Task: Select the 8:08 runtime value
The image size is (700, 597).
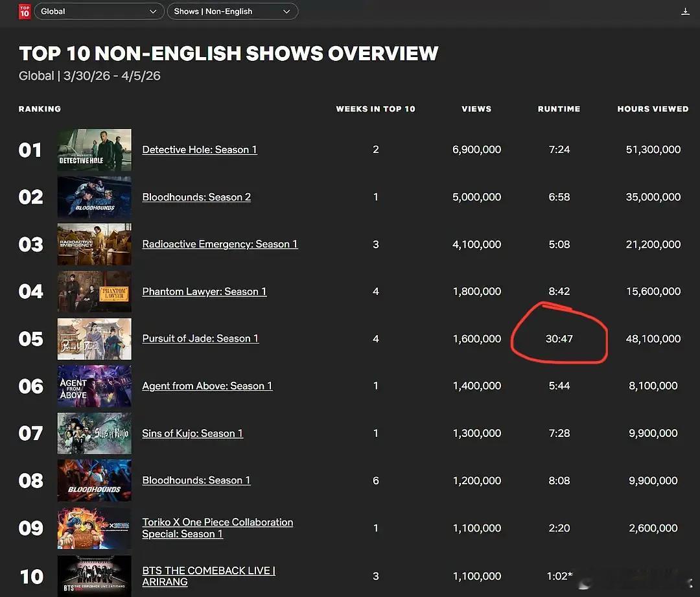Action: point(559,480)
